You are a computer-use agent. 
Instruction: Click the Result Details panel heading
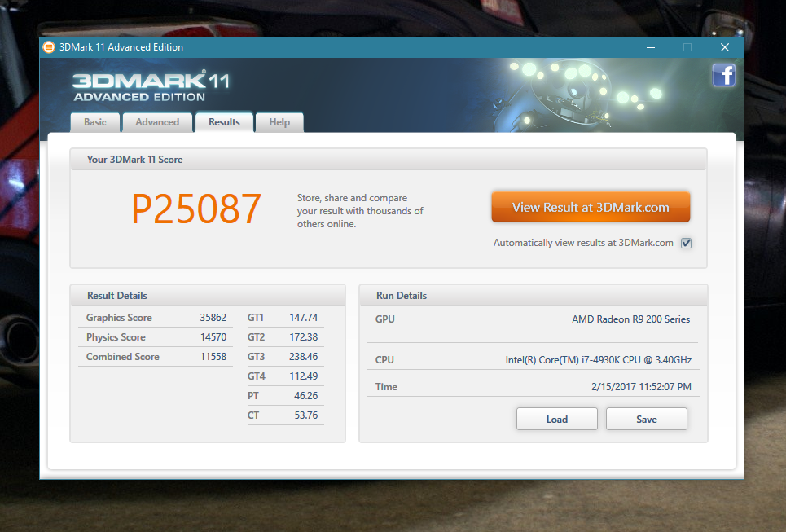[116, 296]
